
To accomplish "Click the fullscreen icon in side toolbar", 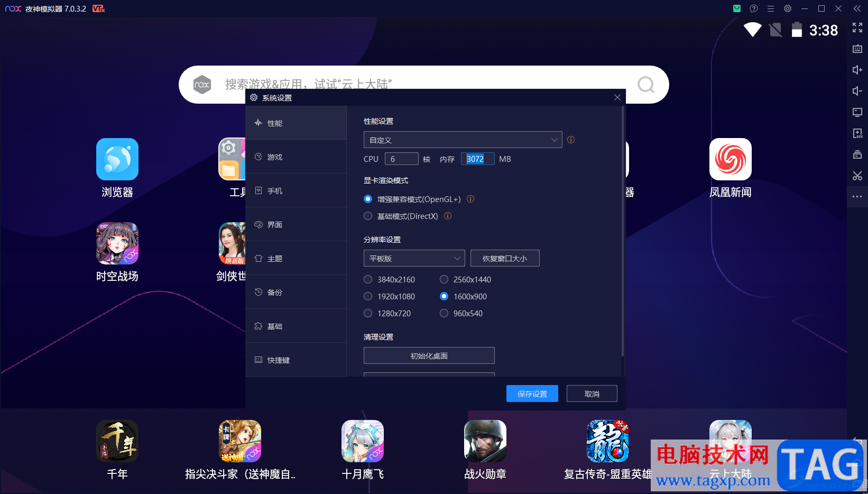I will click(857, 28).
